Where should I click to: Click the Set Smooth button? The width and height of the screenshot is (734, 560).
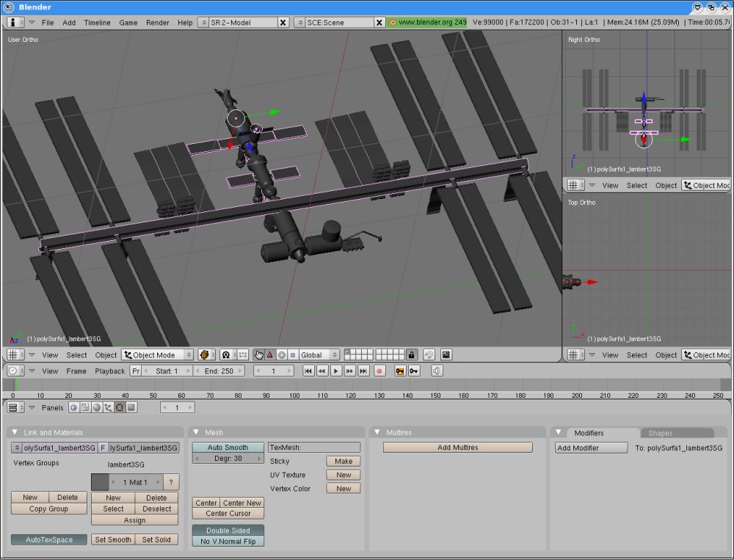(x=113, y=539)
